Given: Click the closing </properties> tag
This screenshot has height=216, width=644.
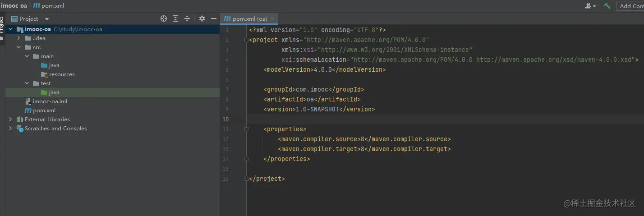Looking at the screenshot, I should point(287,159).
